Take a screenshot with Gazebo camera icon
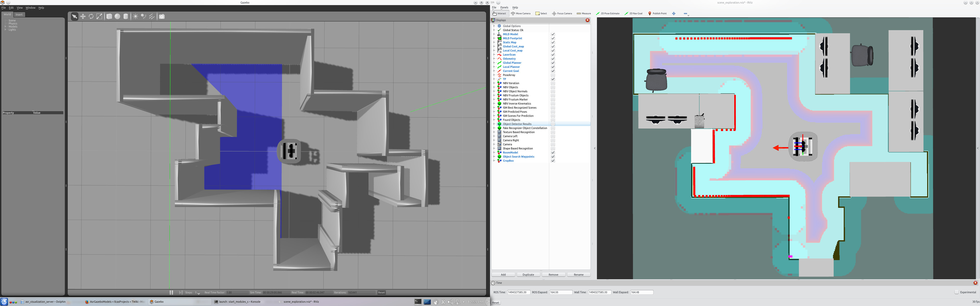 (x=162, y=16)
